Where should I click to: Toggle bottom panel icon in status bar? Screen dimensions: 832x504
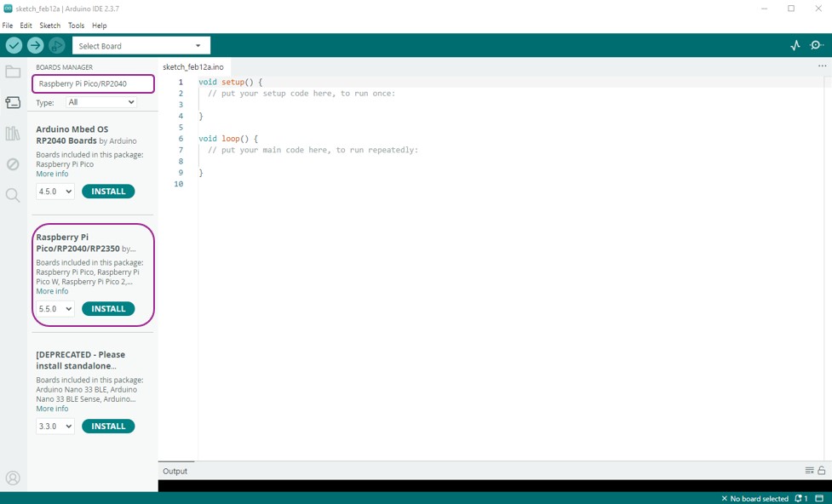[x=819, y=499]
